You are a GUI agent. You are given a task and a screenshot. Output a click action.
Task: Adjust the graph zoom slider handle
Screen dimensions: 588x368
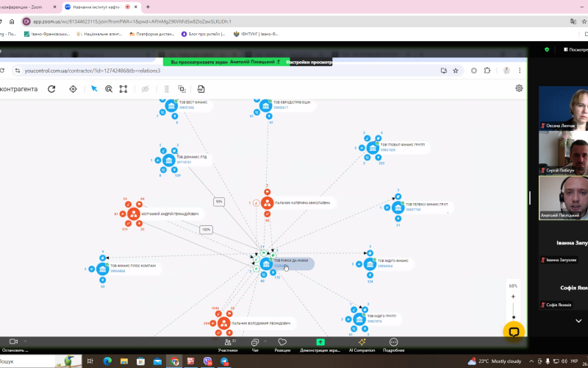click(x=514, y=317)
